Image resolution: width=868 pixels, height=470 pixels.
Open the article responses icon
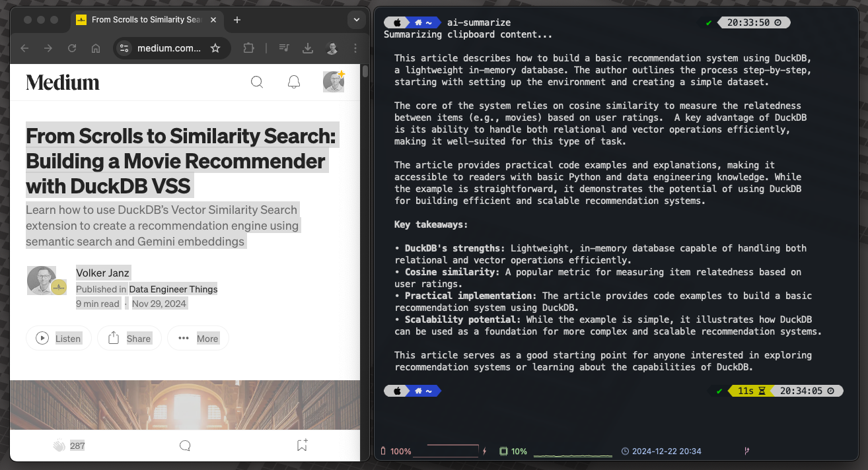[x=185, y=446]
